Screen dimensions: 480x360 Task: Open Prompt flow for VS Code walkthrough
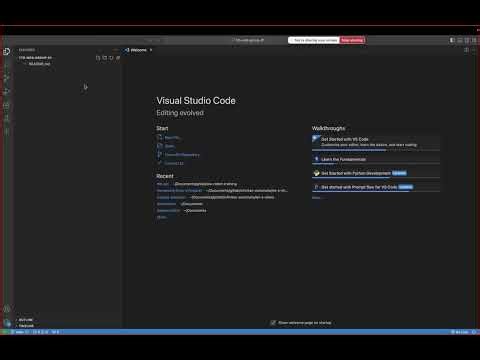pyautogui.click(x=376, y=187)
